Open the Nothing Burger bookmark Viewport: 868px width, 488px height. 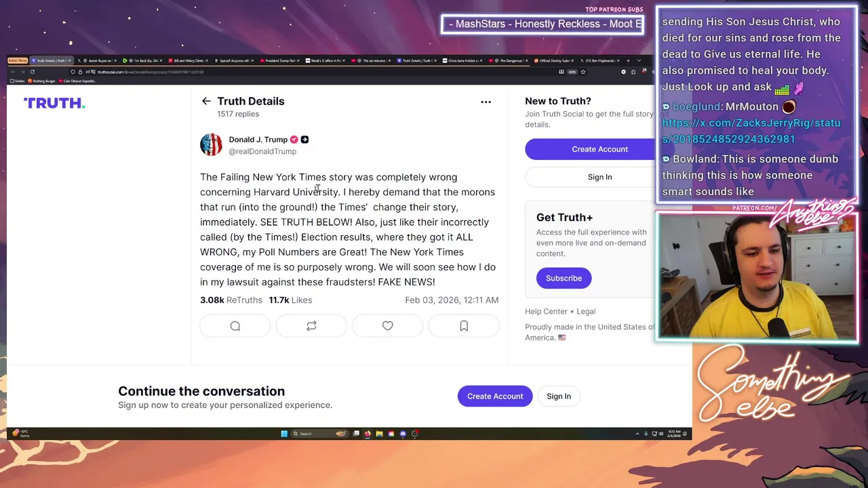point(41,81)
